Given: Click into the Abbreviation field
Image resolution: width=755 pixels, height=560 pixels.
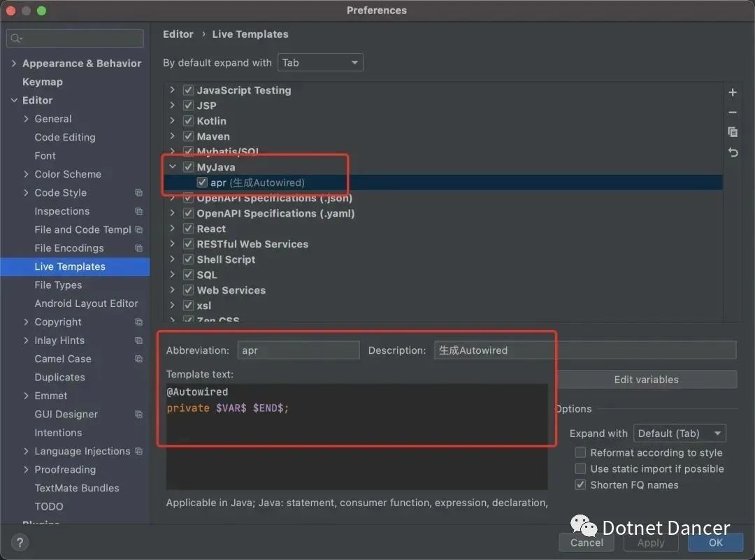Looking at the screenshot, I should (298, 350).
